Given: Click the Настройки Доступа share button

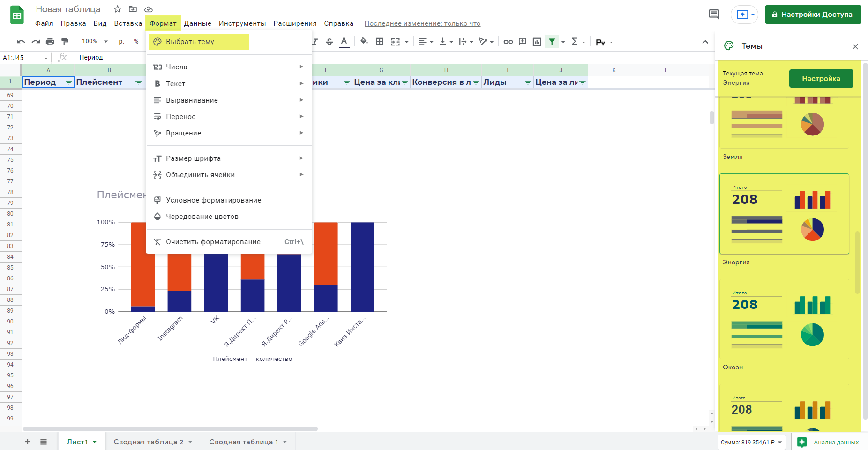Looking at the screenshot, I should (813, 15).
